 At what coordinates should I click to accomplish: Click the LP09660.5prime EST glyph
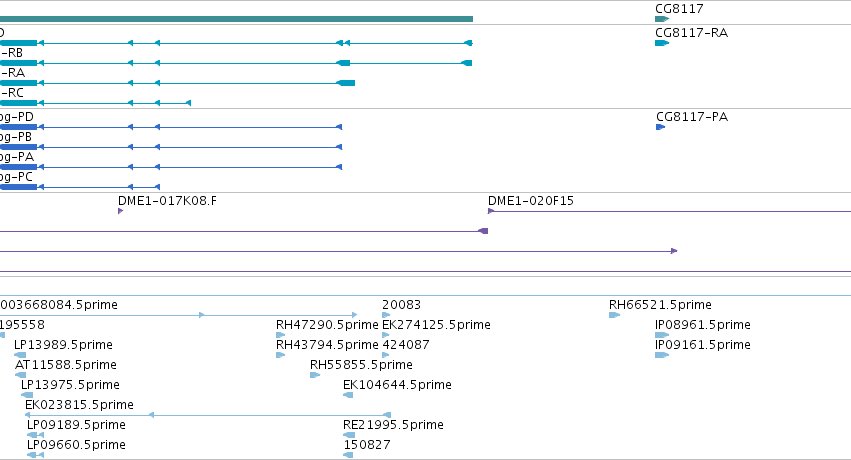click(35, 456)
